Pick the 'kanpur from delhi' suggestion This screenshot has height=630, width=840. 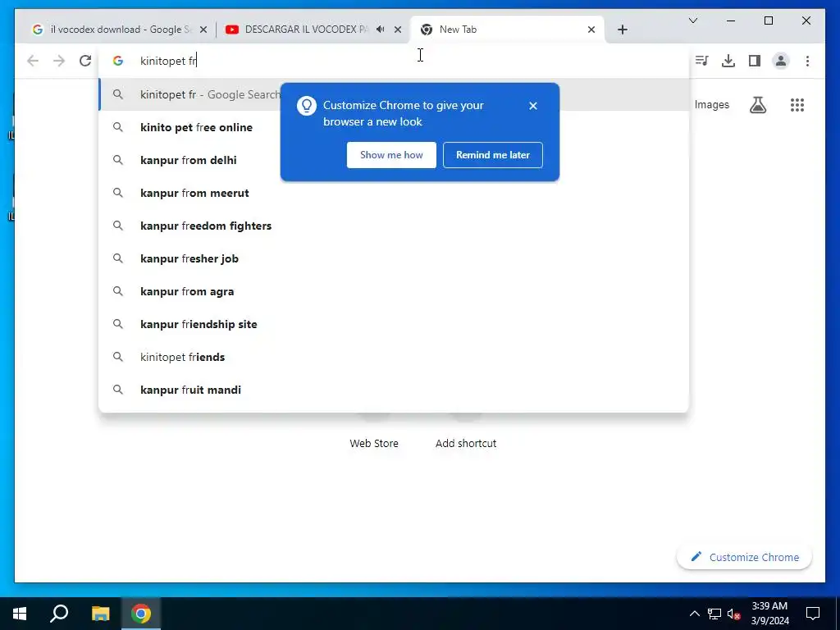(x=393, y=160)
